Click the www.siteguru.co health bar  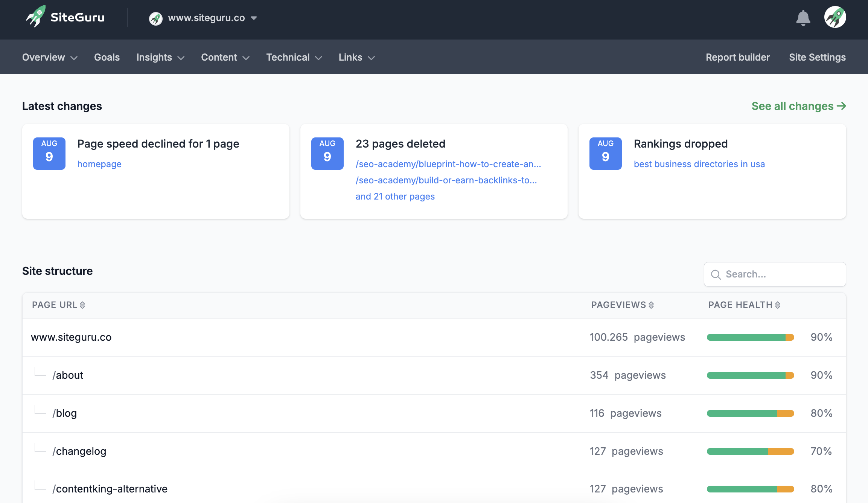750,337
